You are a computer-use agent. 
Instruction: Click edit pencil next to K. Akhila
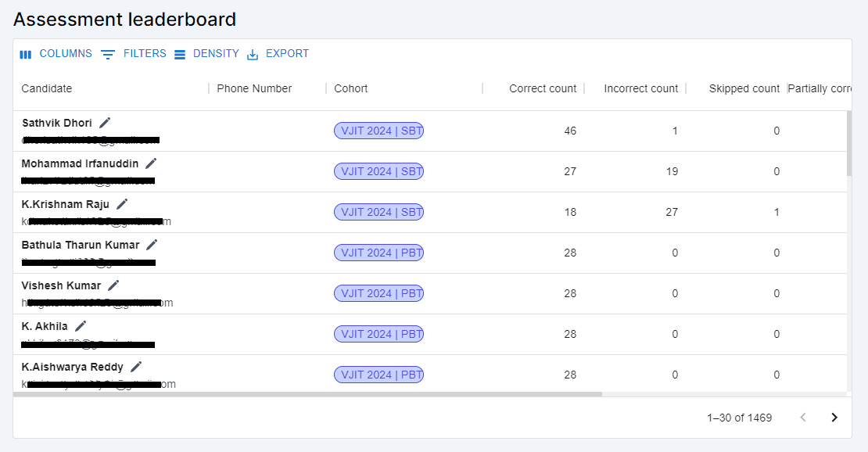pos(81,325)
